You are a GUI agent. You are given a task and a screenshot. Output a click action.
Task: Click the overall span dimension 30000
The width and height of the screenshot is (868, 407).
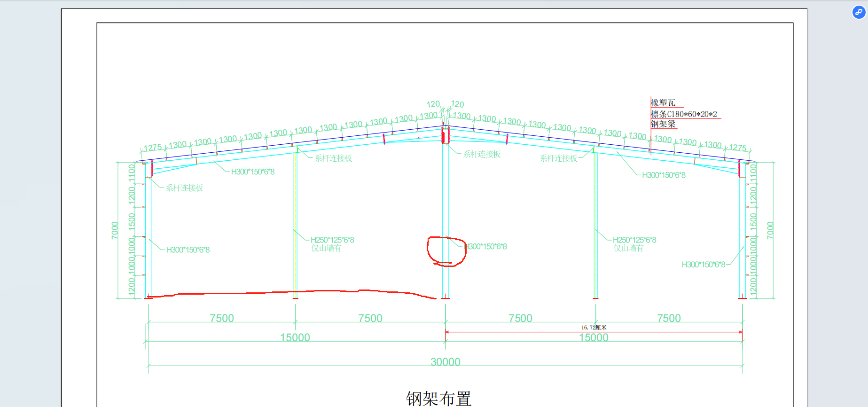(446, 362)
